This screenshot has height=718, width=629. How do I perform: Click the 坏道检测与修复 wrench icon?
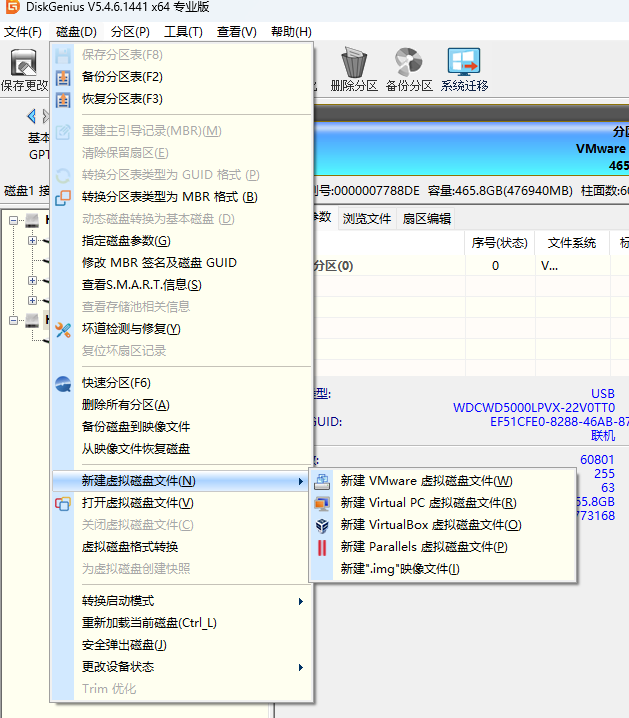[x=63, y=329]
